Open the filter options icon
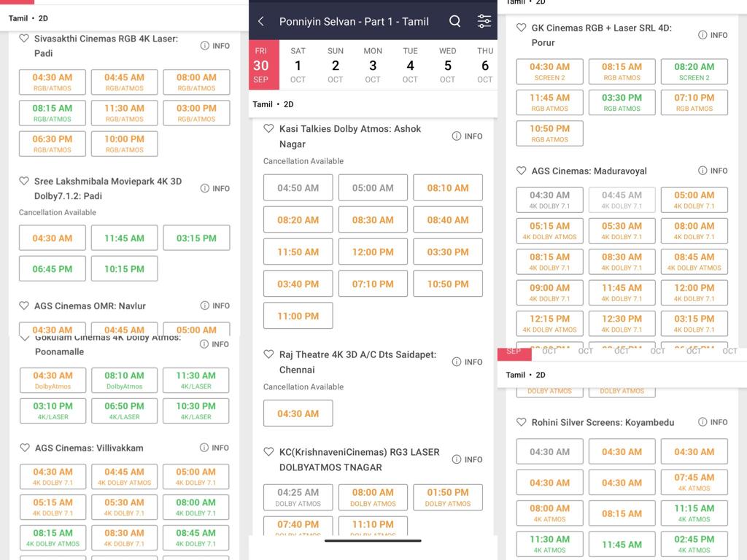 484,21
